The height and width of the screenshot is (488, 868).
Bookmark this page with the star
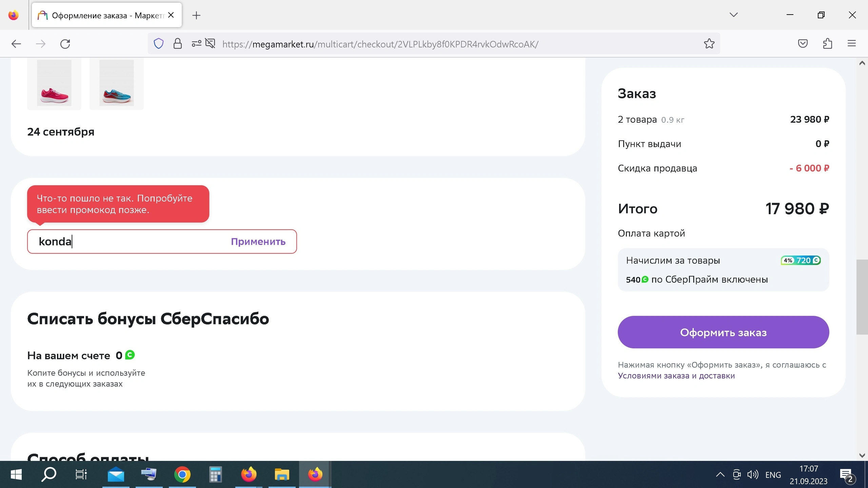click(x=709, y=44)
